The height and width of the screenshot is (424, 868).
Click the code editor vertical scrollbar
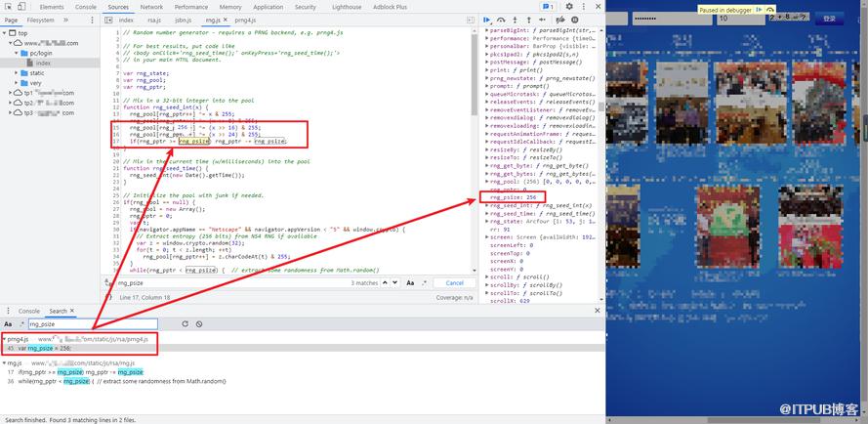[475, 72]
